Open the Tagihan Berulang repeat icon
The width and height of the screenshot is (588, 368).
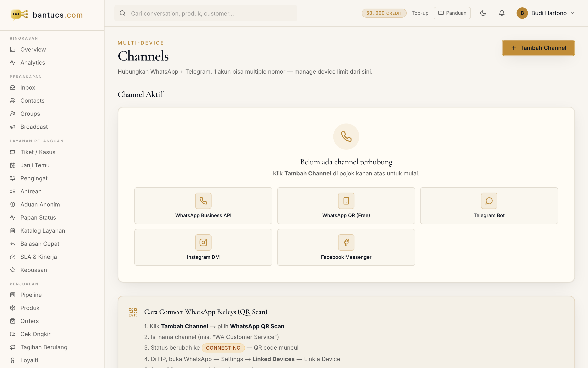pos(13,347)
